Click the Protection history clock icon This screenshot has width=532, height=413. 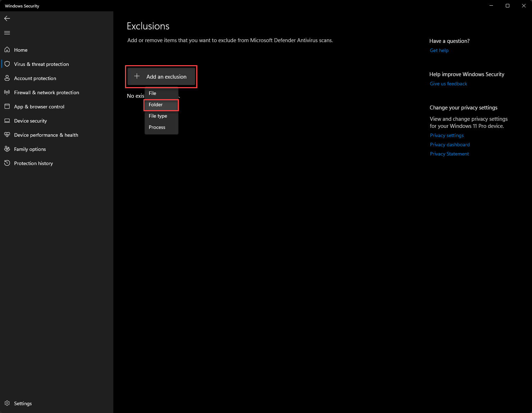pos(7,163)
